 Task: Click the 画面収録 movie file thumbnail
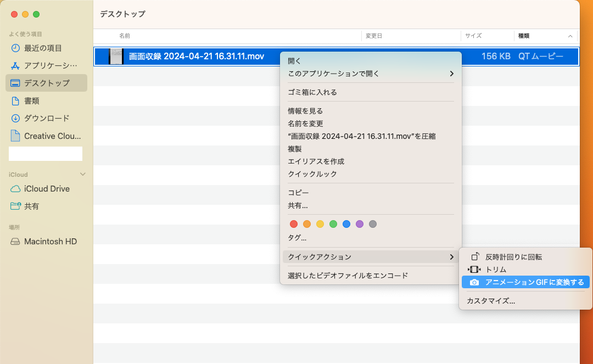click(116, 56)
